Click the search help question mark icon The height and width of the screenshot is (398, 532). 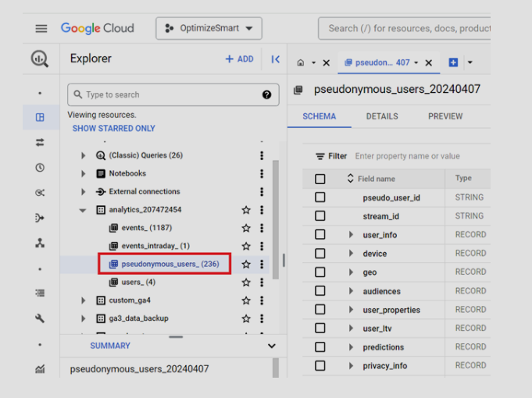click(x=266, y=95)
